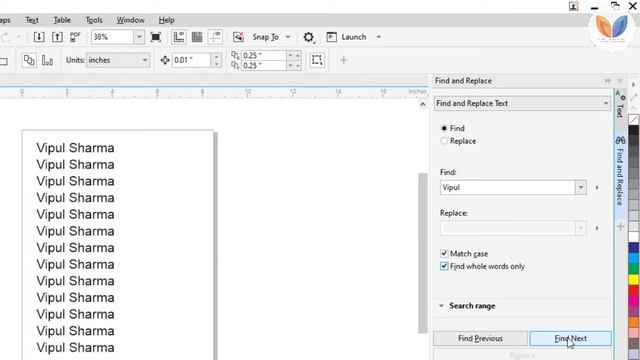Select the yellow color swatch
This screenshot has height=360, width=640.
point(633,280)
